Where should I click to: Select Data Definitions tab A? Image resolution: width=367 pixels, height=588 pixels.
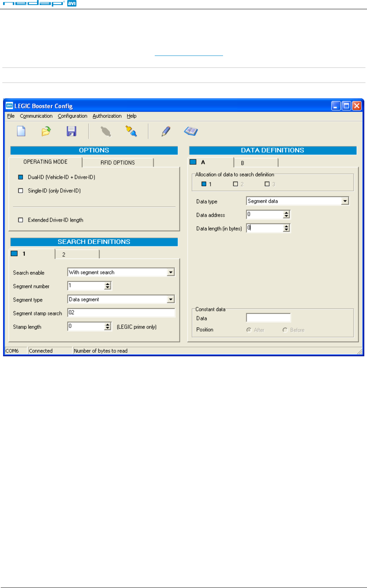[x=211, y=162]
